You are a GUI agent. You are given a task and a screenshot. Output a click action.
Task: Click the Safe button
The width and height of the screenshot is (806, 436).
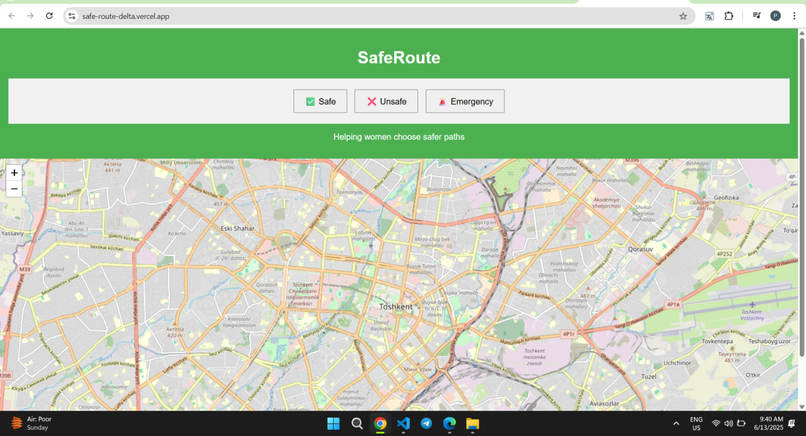tap(320, 101)
